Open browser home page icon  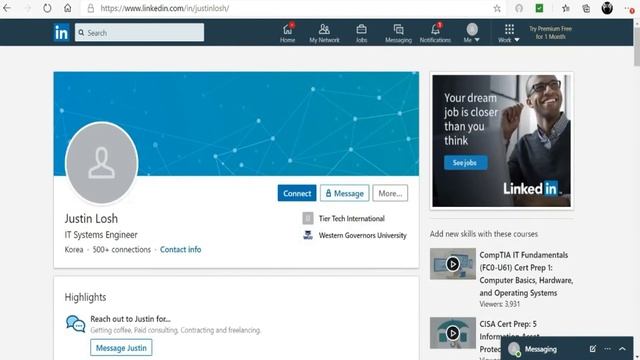[x=68, y=8]
